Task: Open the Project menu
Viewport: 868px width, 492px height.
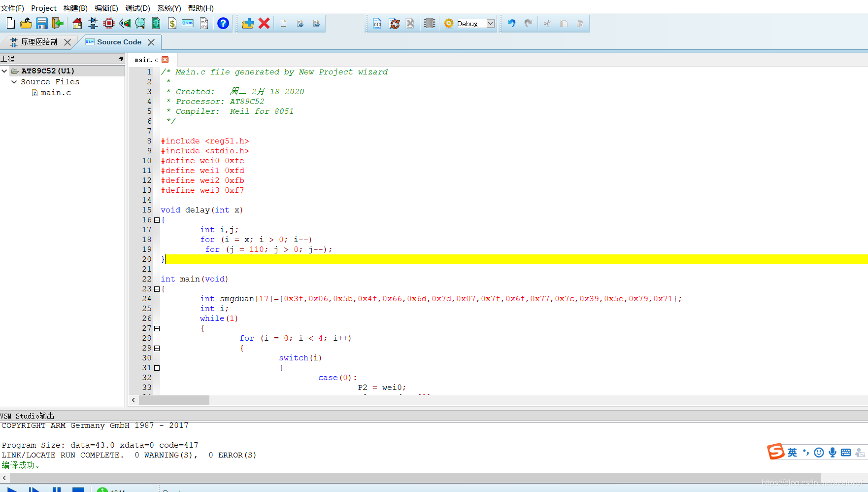Action: [44, 8]
